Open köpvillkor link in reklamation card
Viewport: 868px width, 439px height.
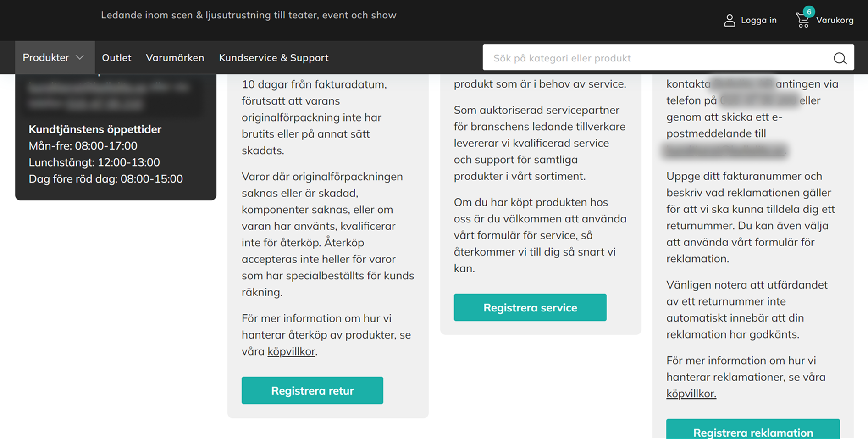coord(691,394)
